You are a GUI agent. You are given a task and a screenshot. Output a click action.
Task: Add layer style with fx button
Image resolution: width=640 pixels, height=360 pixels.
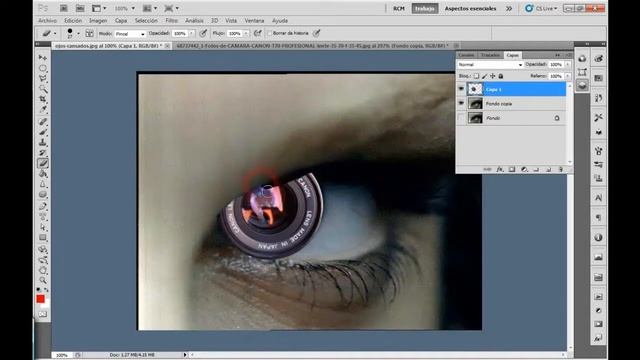[500, 169]
